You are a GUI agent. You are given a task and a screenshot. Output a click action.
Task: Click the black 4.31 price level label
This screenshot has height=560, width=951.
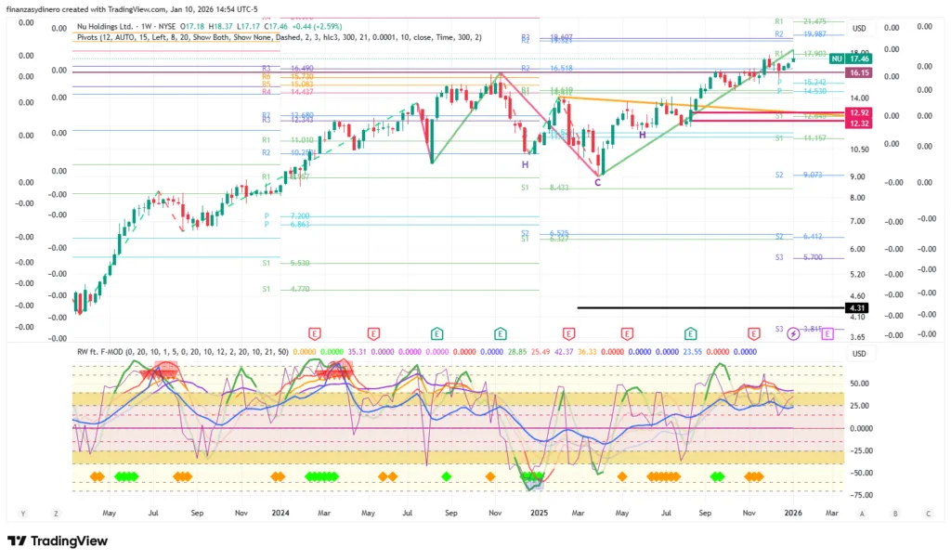[x=856, y=307]
